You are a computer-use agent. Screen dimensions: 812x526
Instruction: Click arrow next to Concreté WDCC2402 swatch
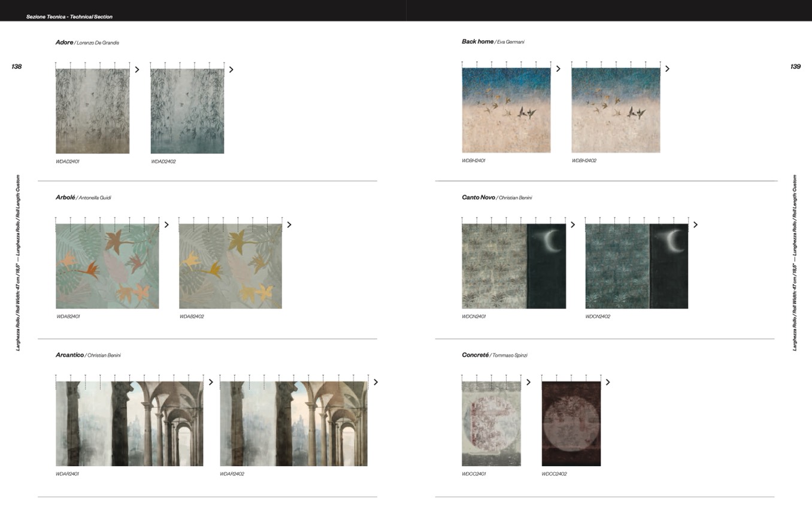click(608, 382)
